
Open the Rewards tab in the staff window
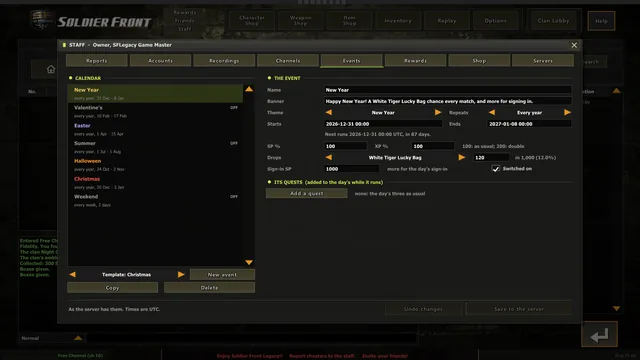[x=416, y=60]
